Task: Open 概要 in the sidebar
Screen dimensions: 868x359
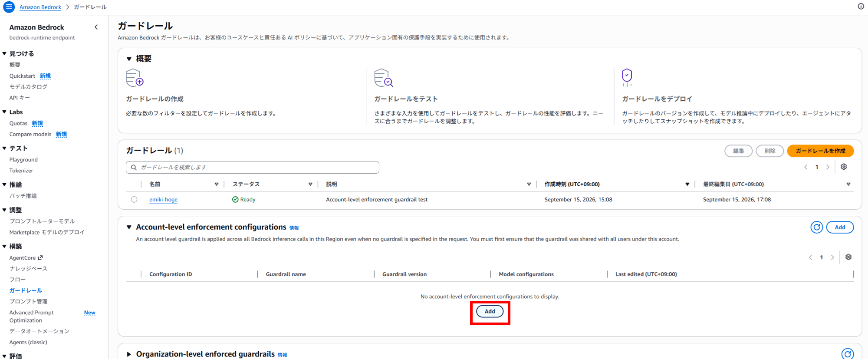Action: point(15,65)
